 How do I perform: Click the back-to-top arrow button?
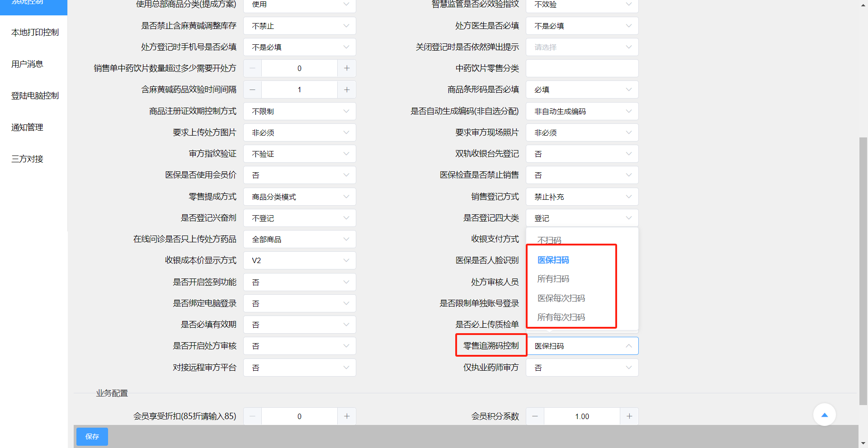coord(824,415)
